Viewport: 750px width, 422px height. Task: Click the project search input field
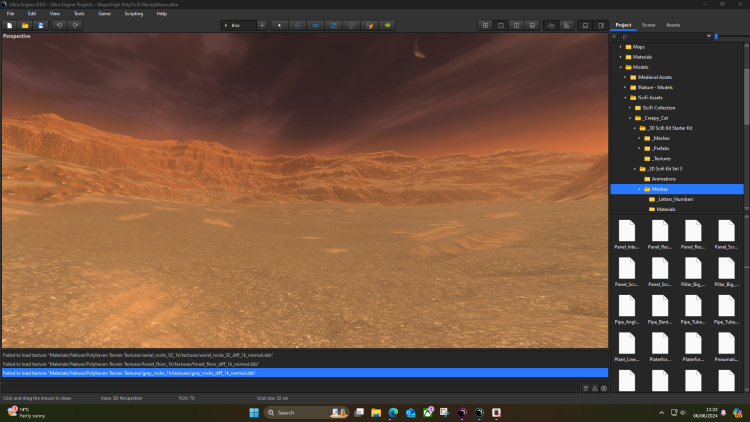[662, 36]
